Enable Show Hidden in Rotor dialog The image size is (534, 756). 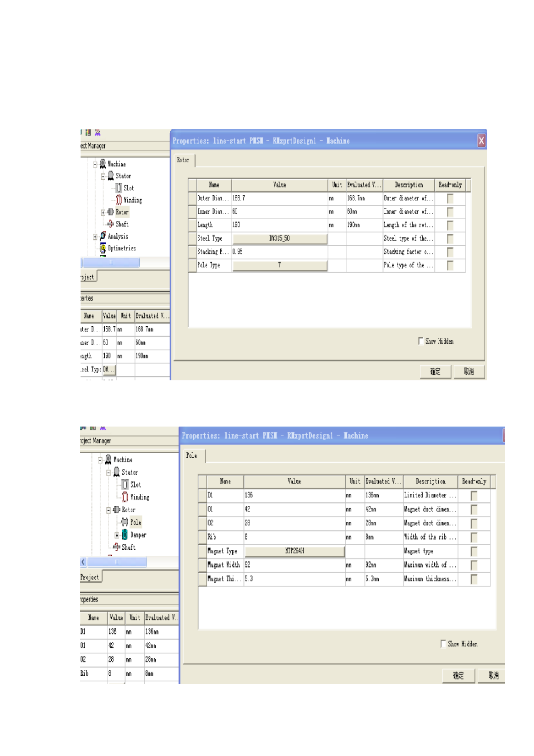point(421,341)
